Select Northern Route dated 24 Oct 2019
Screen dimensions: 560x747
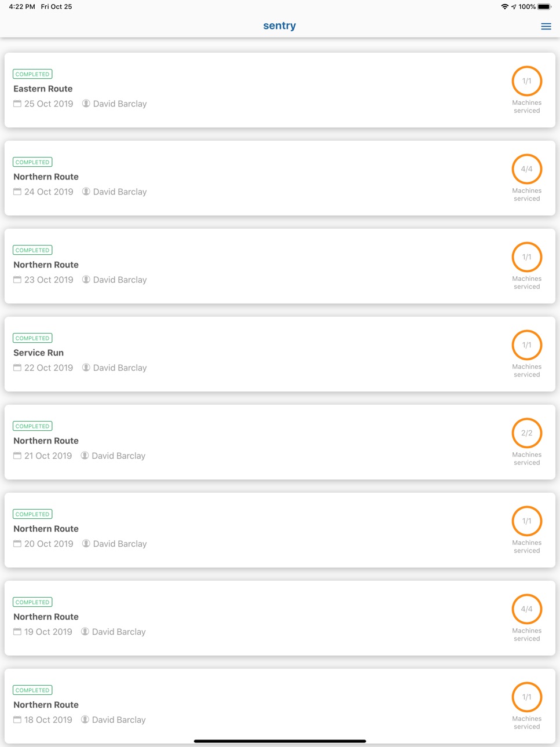pyautogui.click(x=280, y=178)
